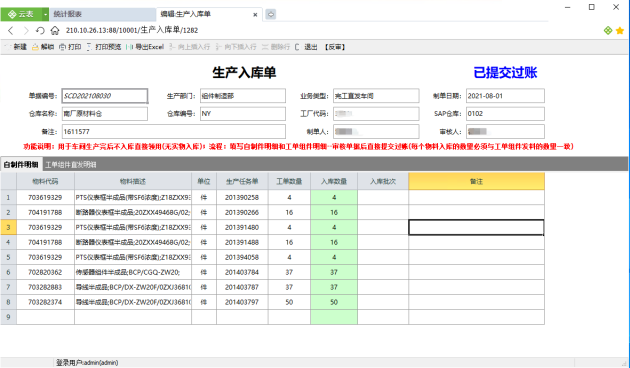630x368 pixels.
Task: Click 向上插入行 in the toolbar
Action: (x=190, y=47)
